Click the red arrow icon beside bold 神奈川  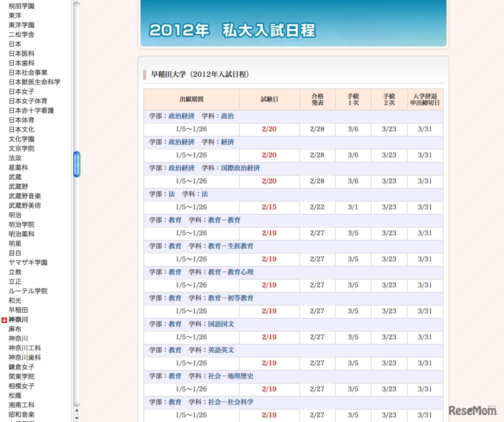click(4, 320)
